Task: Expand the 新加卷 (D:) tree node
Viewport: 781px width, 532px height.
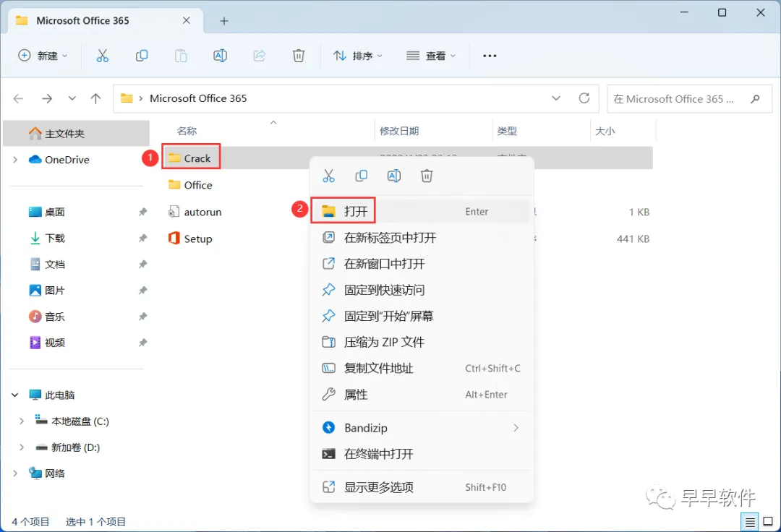Action: (22, 447)
